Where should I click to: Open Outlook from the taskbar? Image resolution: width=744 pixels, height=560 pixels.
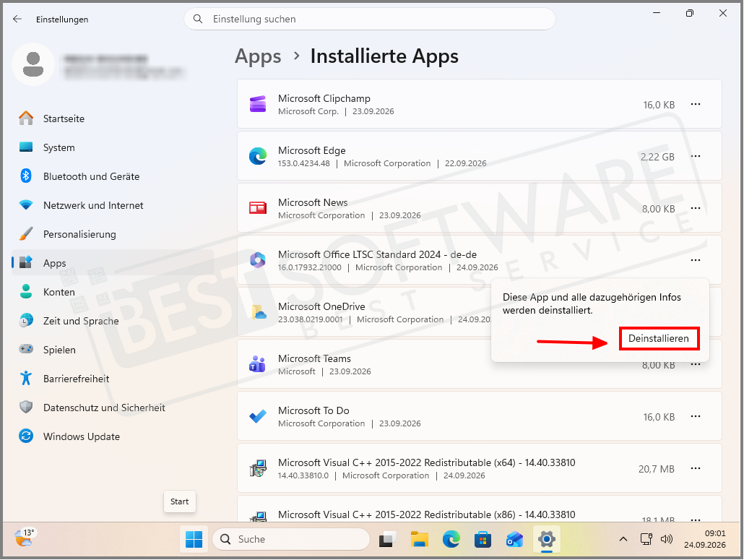[x=514, y=539]
